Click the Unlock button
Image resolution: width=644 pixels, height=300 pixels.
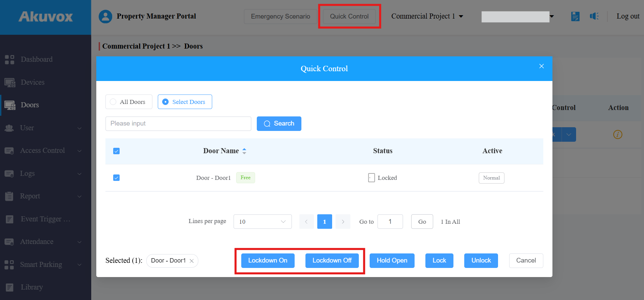[481, 261]
